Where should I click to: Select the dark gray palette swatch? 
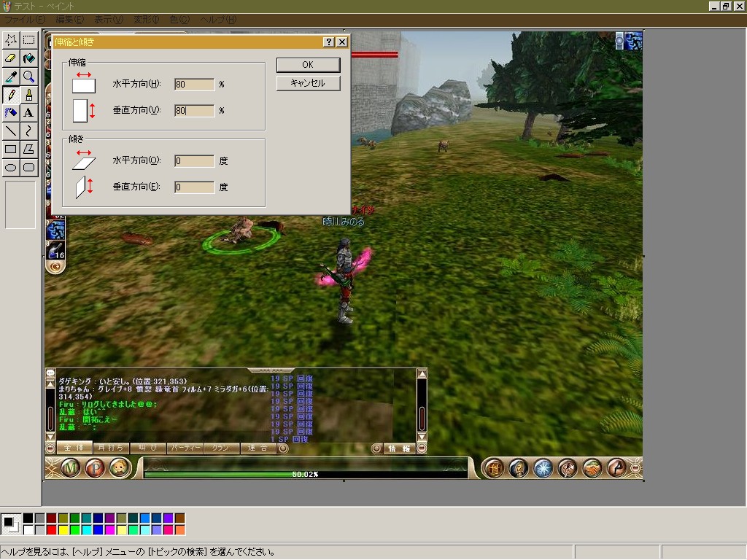[40, 518]
